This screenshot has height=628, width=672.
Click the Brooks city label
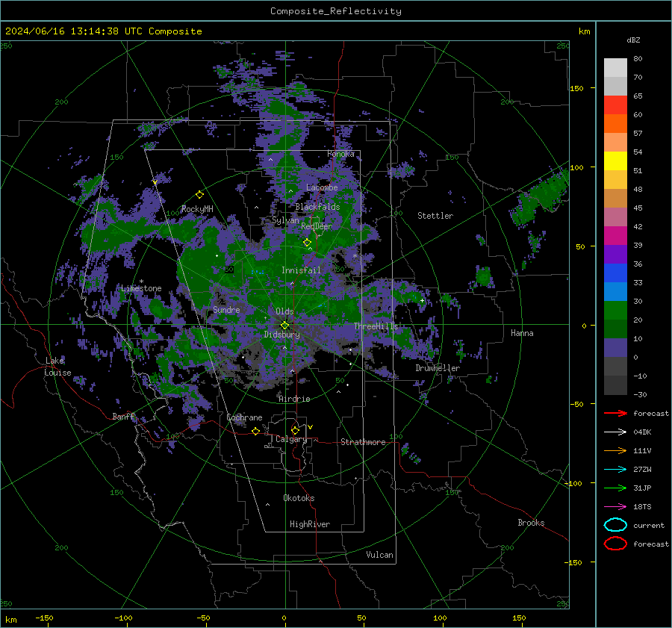[x=531, y=523]
